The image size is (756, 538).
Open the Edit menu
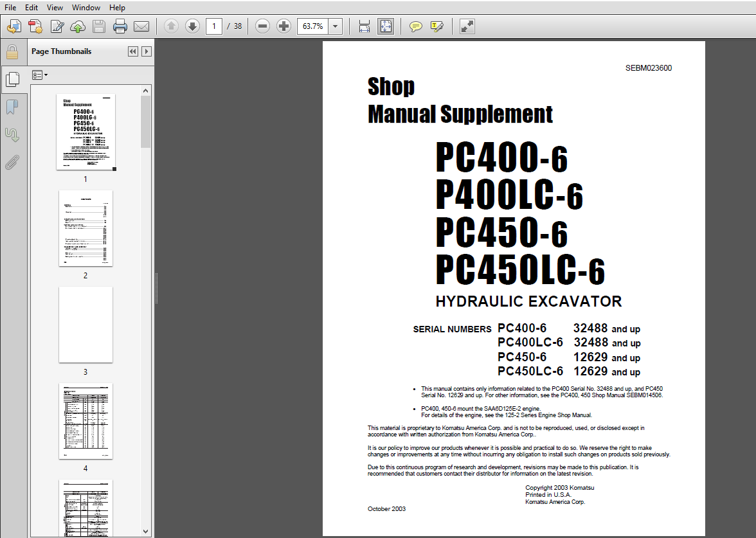32,7
